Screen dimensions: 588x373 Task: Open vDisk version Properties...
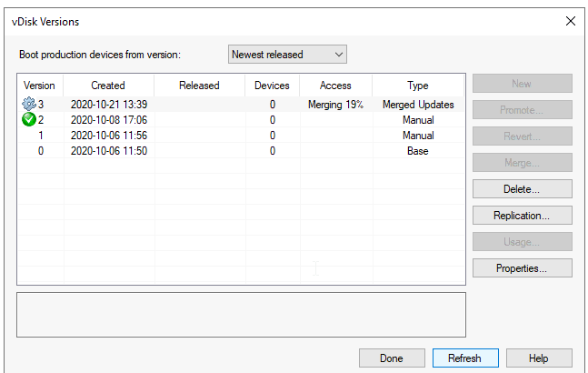coord(522,268)
